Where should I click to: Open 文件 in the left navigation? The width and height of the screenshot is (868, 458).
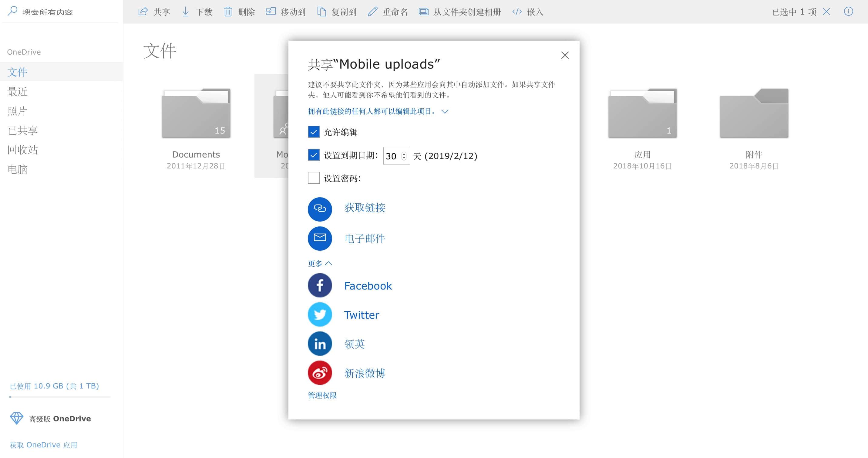[61, 72]
